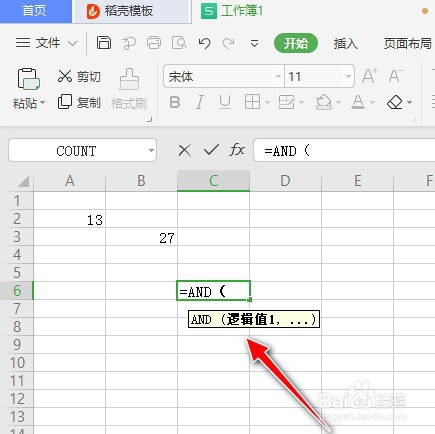Click the Select All corner triangle
Image resolution: width=435 pixels, height=434 pixels.
(x=23, y=181)
